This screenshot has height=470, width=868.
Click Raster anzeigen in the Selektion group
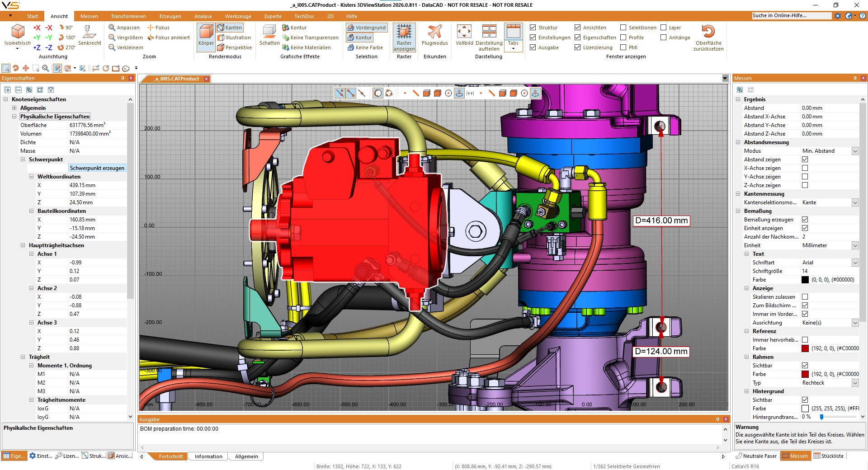coord(404,38)
